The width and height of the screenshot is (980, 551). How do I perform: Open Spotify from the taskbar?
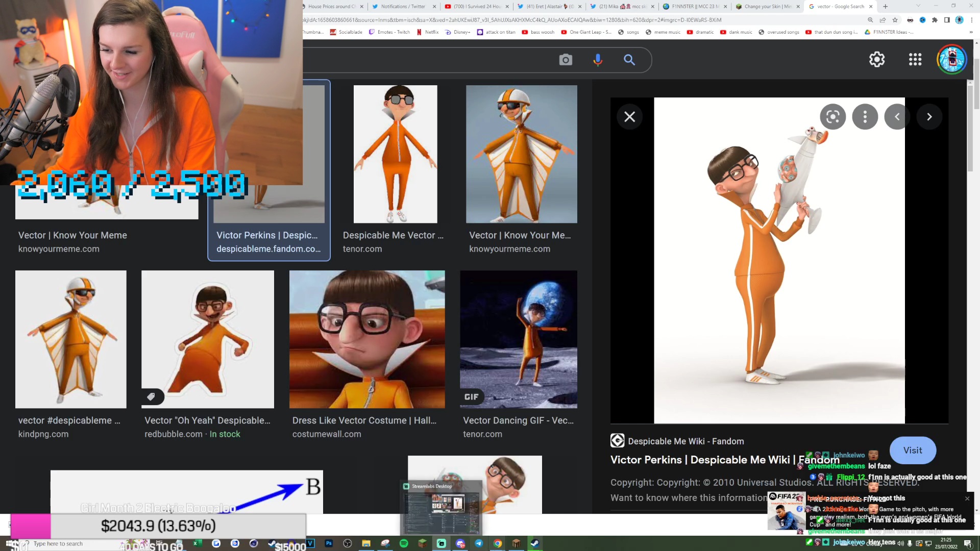click(404, 543)
